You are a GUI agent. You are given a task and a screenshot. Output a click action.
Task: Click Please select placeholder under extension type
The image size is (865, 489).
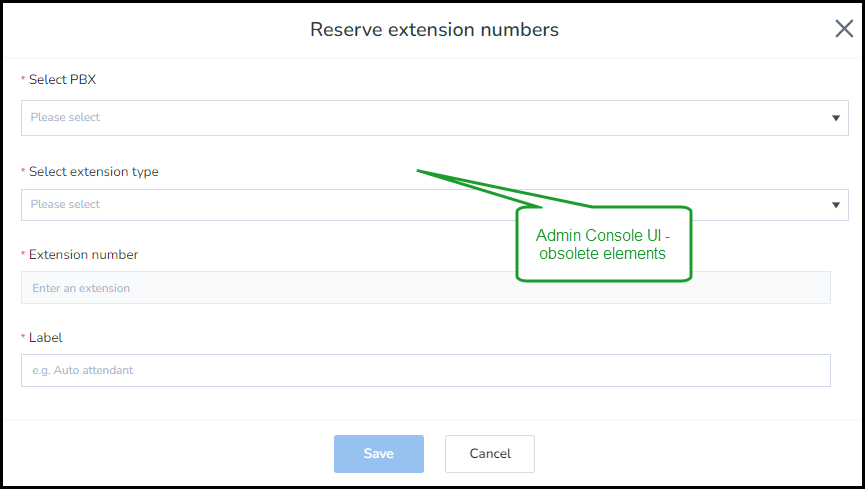65,204
